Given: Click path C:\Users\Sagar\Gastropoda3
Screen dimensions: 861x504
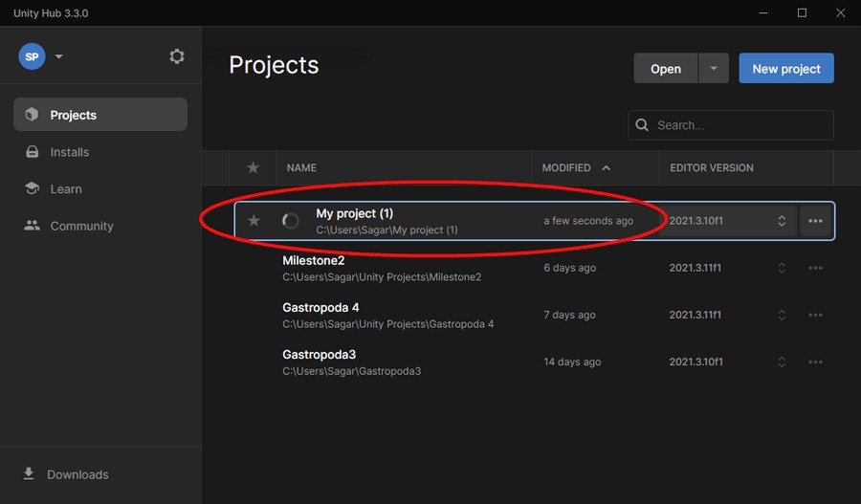Looking at the screenshot, I should click(351, 371).
